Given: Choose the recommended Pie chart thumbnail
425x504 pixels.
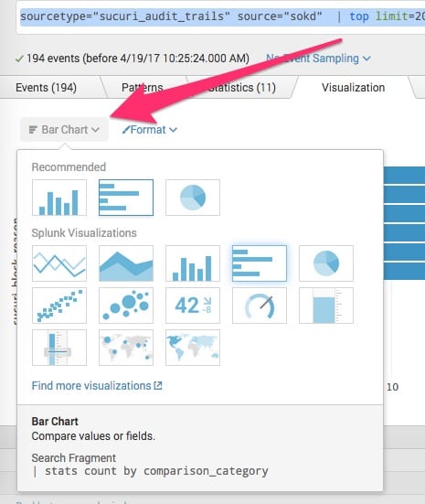Looking at the screenshot, I should pyautogui.click(x=193, y=198).
